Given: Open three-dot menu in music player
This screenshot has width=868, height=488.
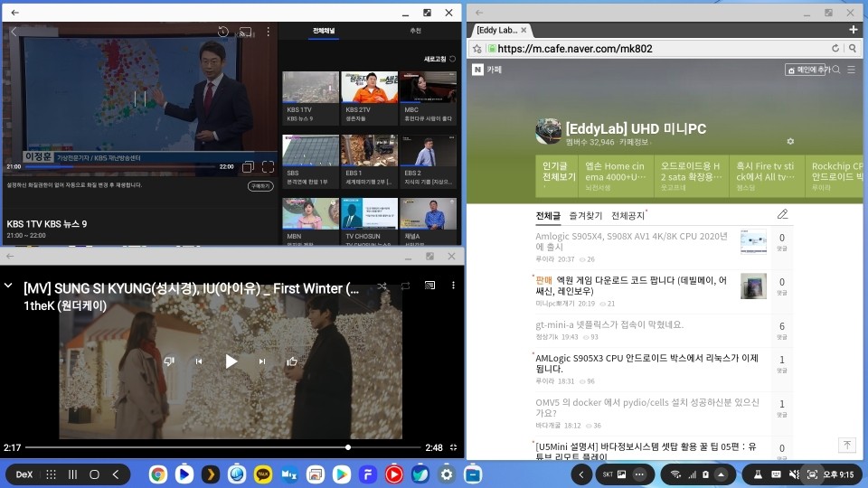Looking at the screenshot, I should (453, 286).
